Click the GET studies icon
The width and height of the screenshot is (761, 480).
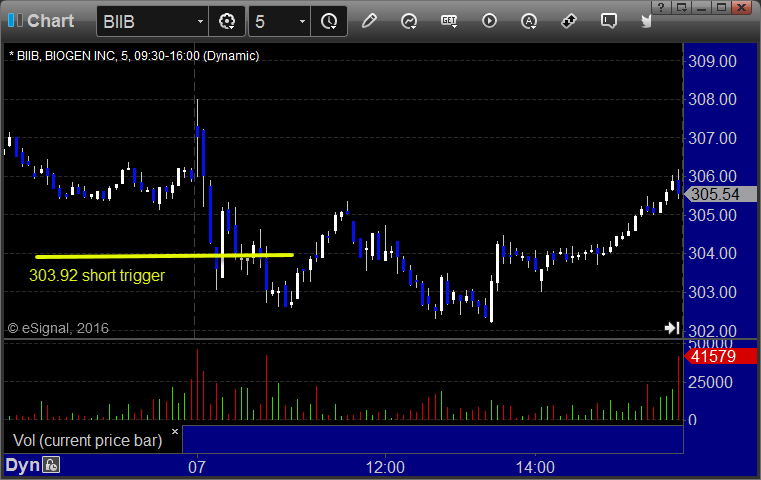(x=448, y=21)
